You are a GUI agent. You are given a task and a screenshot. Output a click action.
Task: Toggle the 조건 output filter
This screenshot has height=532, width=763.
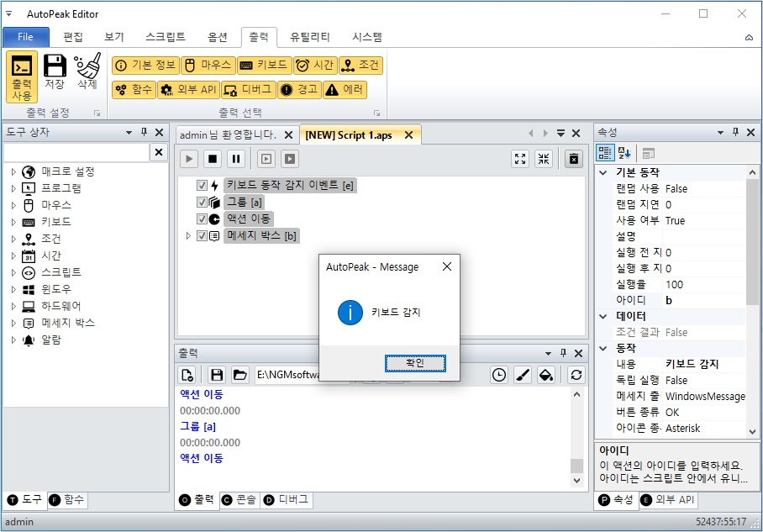click(x=360, y=66)
